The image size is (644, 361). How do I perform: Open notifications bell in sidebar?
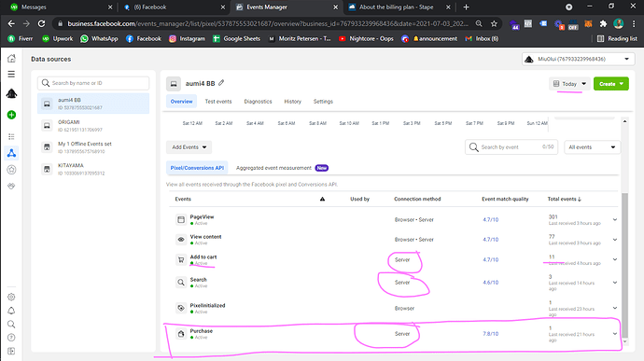(11, 311)
